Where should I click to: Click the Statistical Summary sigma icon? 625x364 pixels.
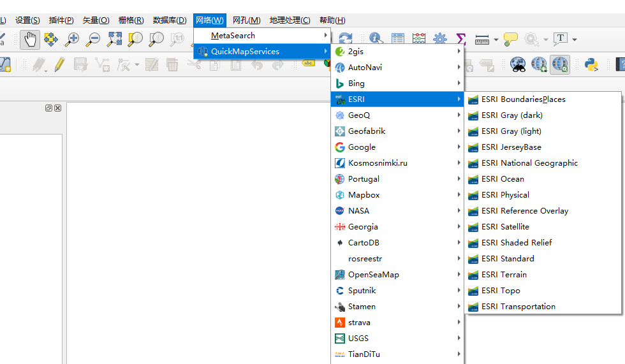[460, 39]
